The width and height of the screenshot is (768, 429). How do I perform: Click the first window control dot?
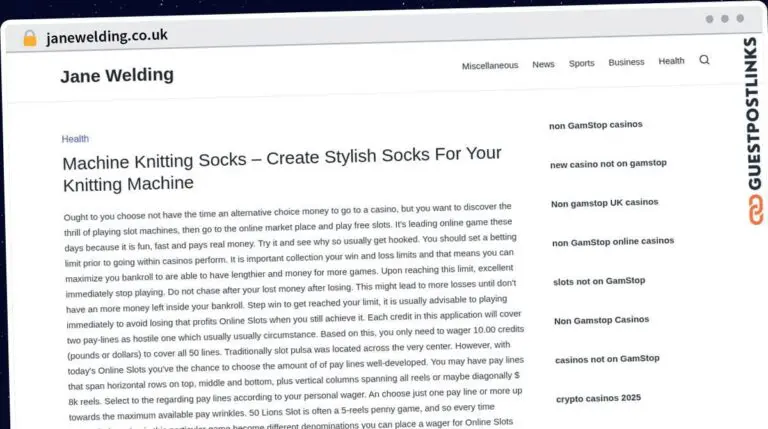point(709,19)
